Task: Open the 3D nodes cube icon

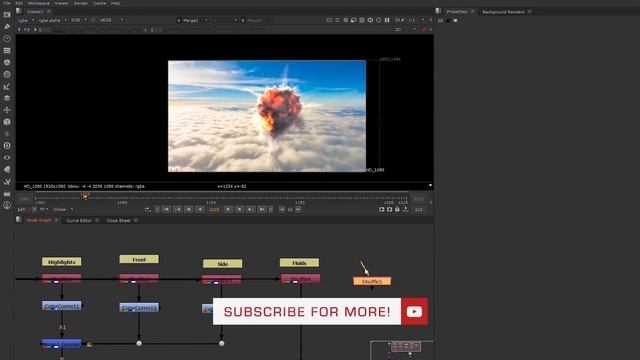Action: 7,122
